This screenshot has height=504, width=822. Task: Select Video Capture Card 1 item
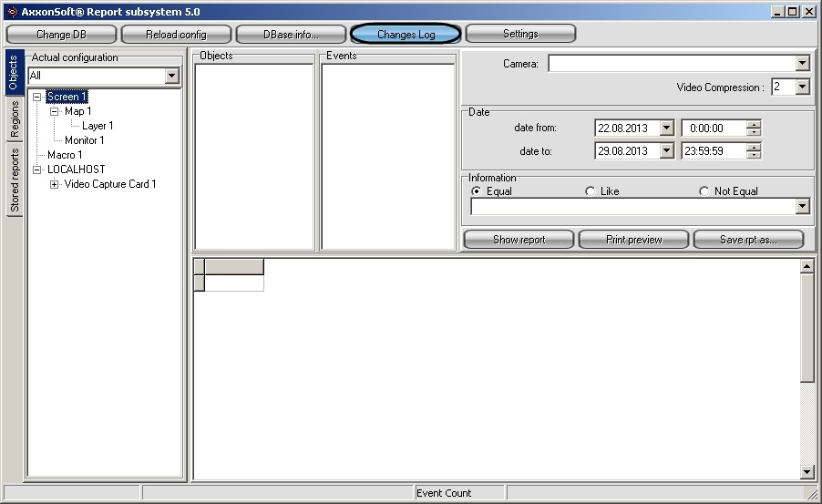pos(110,184)
